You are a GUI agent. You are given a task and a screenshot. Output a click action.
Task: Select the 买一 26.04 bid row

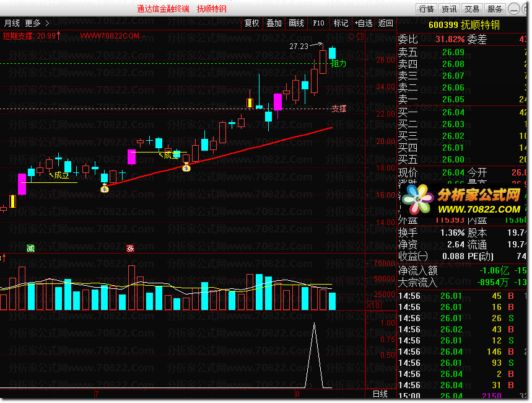pyautogui.click(x=462, y=112)
